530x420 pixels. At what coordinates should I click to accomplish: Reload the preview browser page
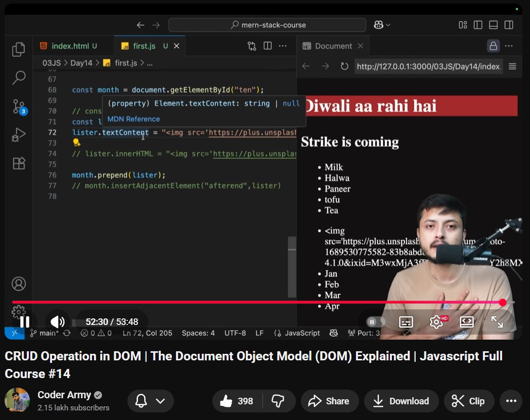point(344,66)
